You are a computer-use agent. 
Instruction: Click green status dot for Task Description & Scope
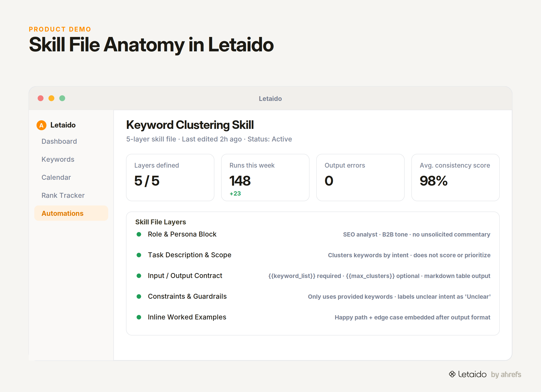point(139,255)
